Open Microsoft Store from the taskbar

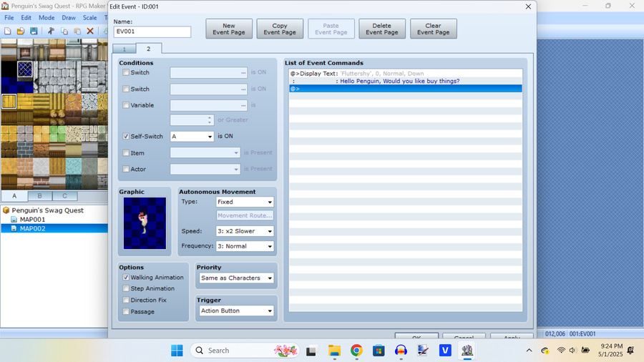point(379,351)
